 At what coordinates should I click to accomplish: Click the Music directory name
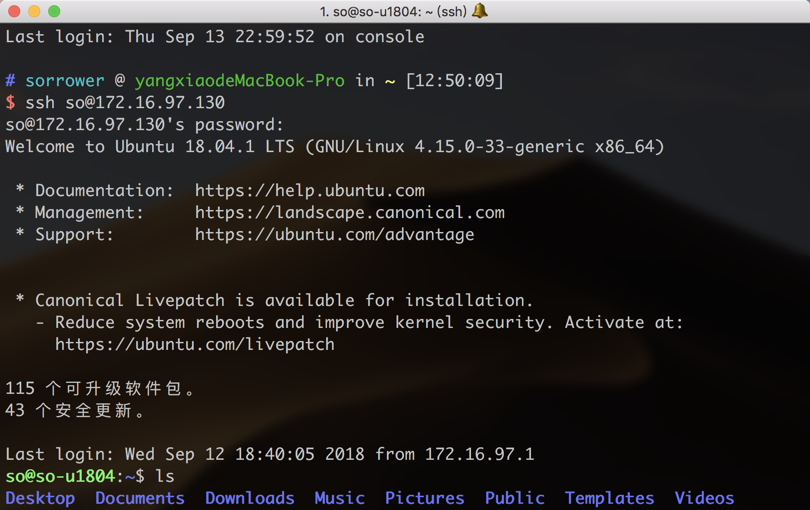point(339,497)
